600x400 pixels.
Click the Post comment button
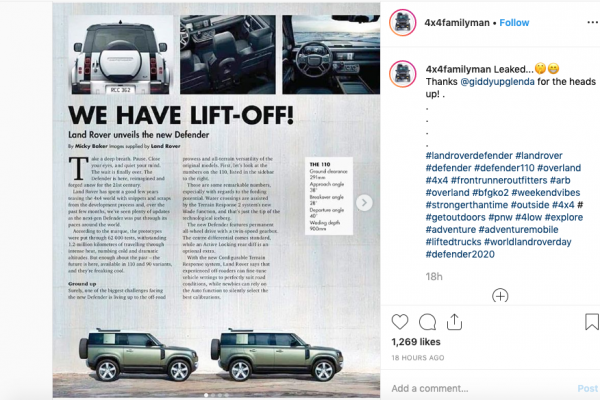pos(587,389)
